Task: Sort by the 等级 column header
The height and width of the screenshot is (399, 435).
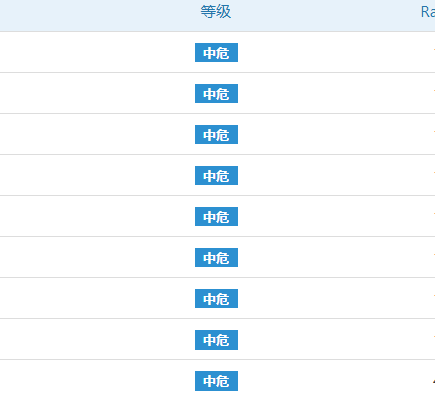Action: pyautogui.click(x=216, y=12)
